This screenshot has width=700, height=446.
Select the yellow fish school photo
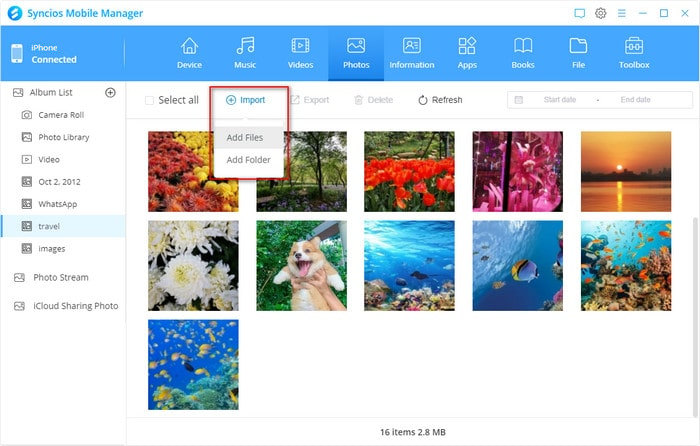pyautogui.click(x=193, y=365)
